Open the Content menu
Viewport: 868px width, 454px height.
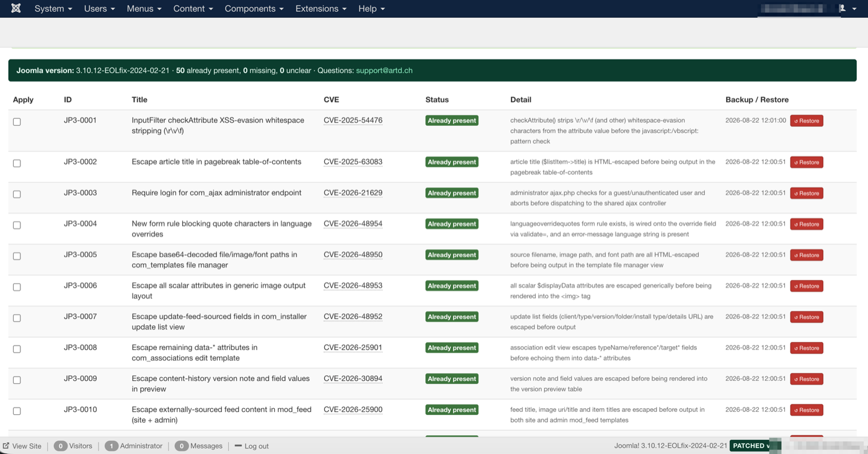(193, 9)
